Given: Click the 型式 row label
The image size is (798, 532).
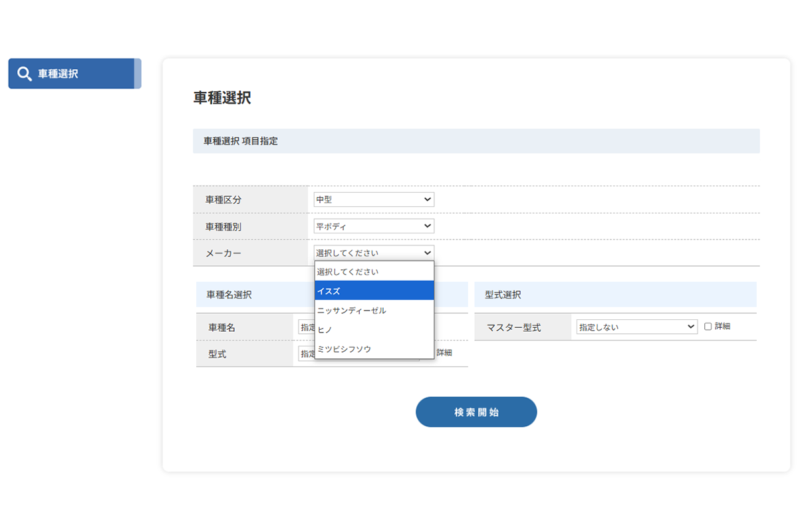Looking at the screenshot, I should (x=217, y=354).
